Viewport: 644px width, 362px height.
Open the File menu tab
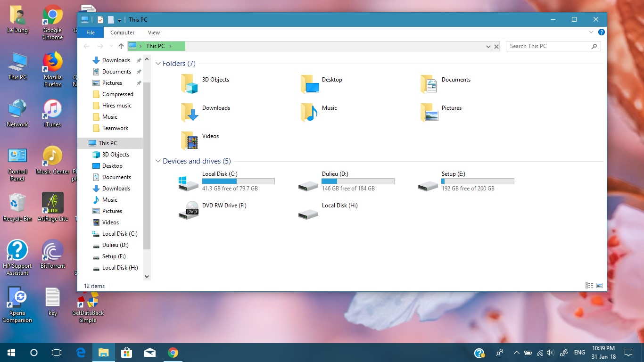click(91, 33)
